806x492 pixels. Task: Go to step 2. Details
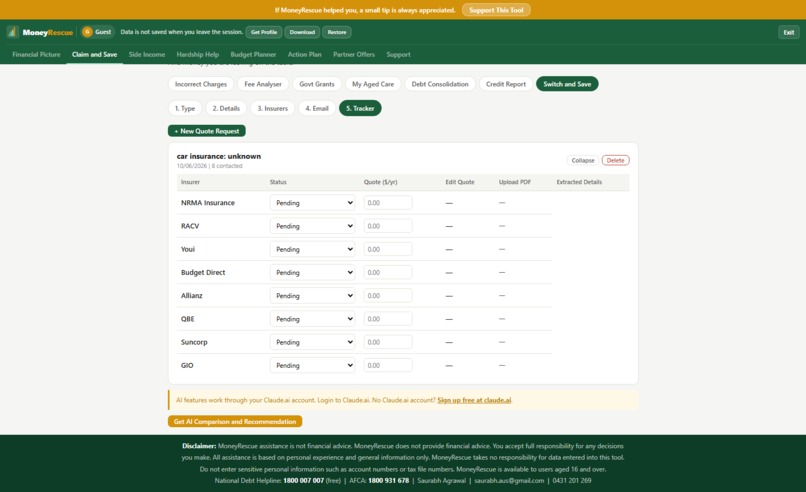[x=226, y=108]
